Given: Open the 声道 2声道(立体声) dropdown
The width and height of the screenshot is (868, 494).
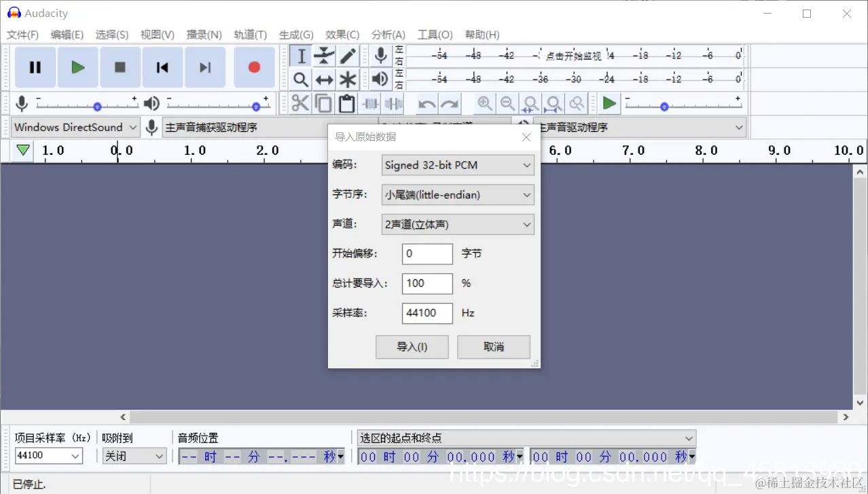Looking at the screenshot, I should 458,224.
